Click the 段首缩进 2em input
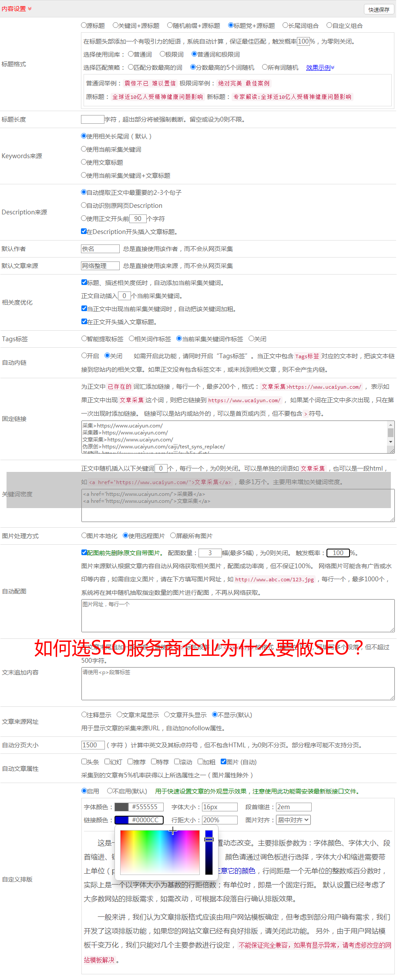Viewport: 397px width, 980px height. point(294,807)
